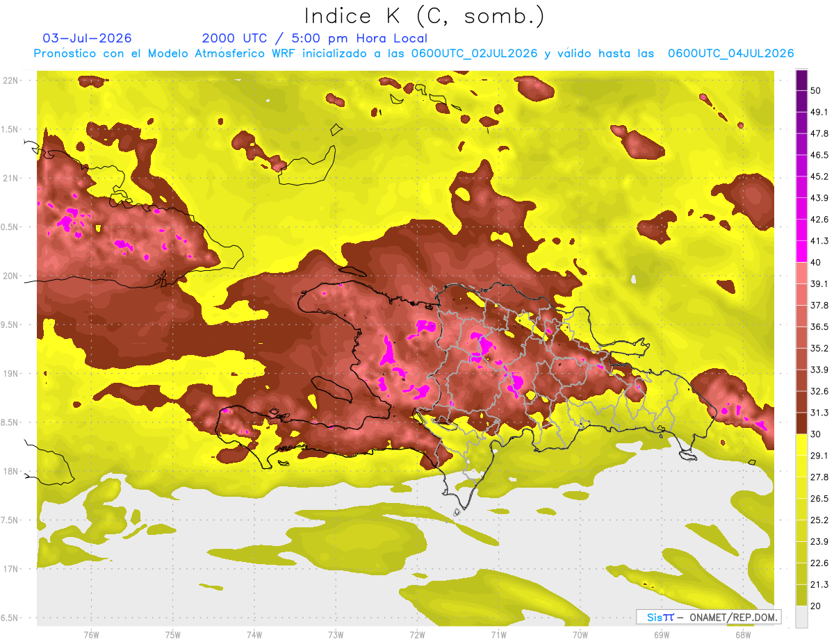Click the colorbar value 31.3

click(x=818, y=413)
